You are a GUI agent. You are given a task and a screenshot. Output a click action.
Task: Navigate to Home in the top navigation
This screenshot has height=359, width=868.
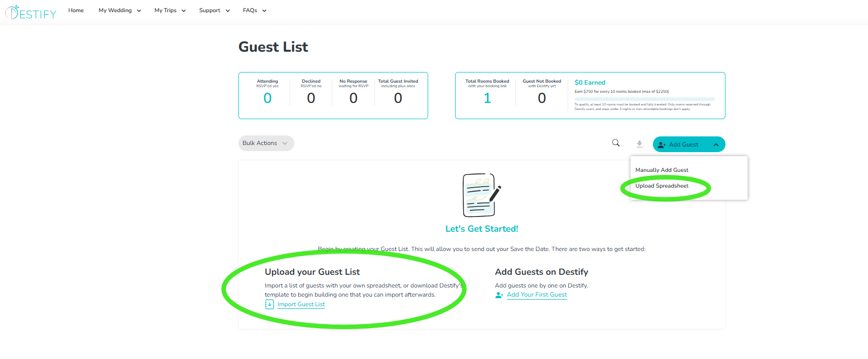(x=76, y=10)
